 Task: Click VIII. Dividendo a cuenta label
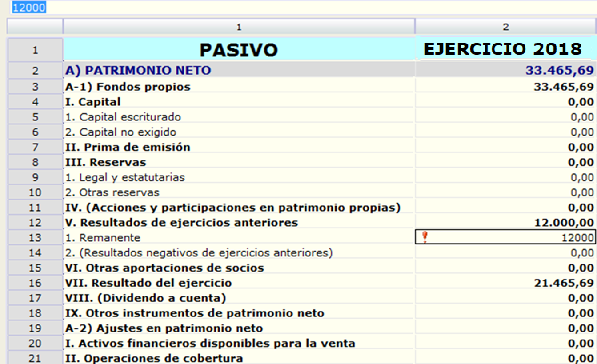(239, 298)
